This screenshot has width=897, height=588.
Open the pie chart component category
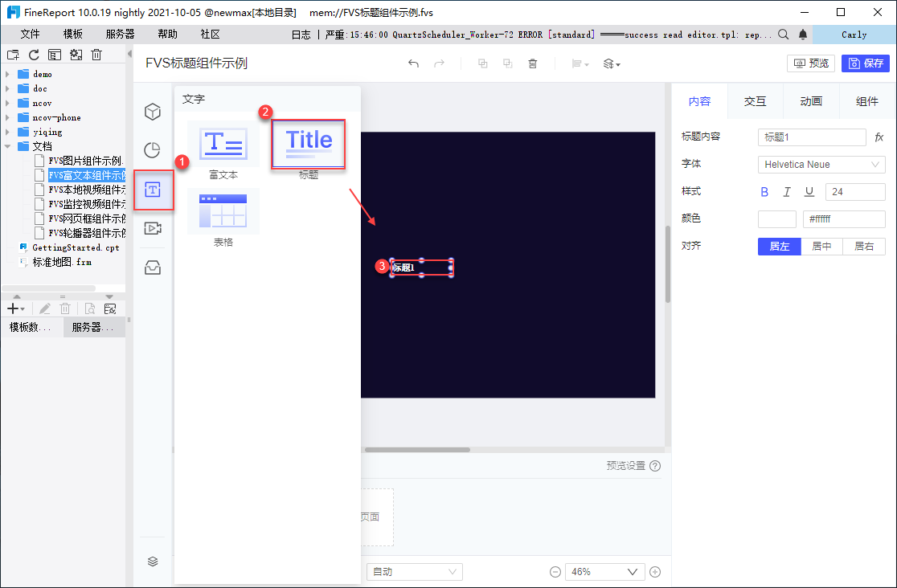tap(152, 150)
